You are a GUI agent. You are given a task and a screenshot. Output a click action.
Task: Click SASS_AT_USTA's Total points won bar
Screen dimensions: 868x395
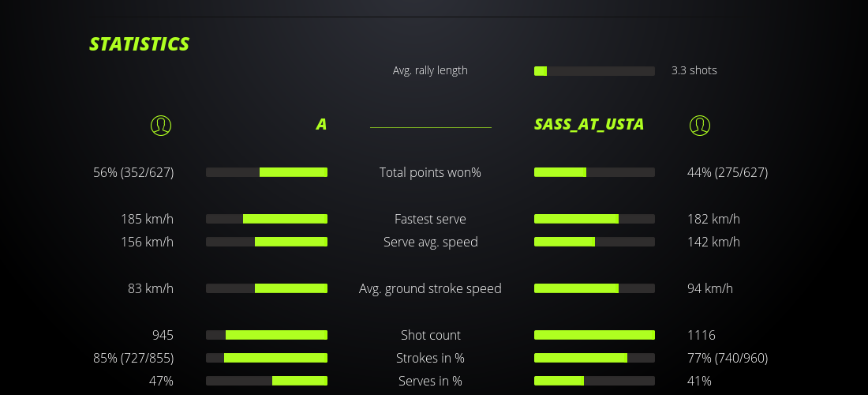tap(594, 172)
